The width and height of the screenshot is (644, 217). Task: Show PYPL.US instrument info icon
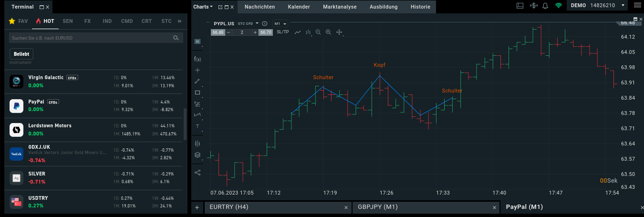tap(265, 23)
